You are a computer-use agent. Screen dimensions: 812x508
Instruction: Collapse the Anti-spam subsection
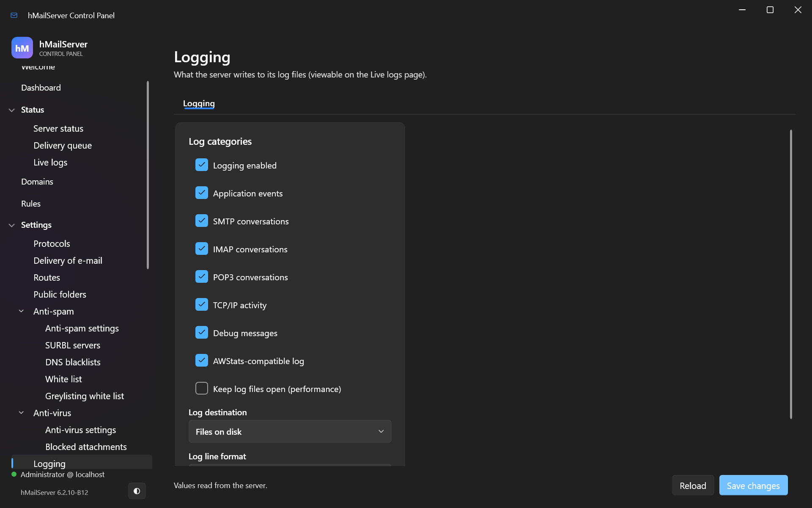click(21, 311)
